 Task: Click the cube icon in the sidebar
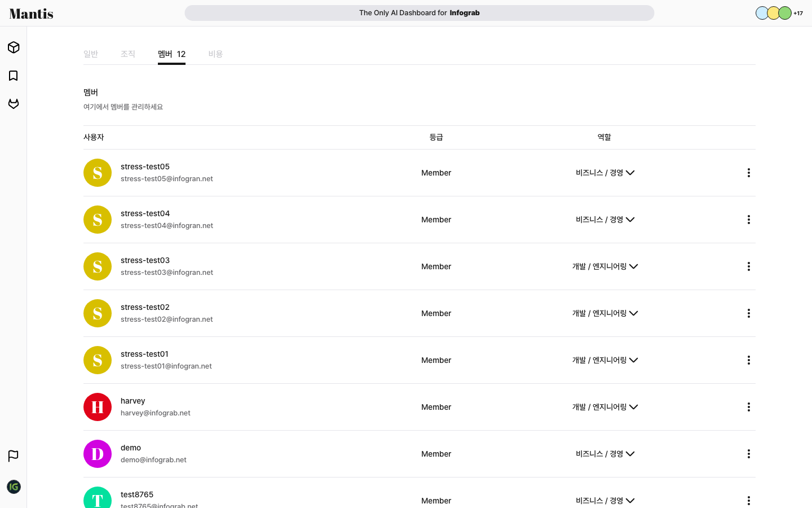tap(14, 47)
